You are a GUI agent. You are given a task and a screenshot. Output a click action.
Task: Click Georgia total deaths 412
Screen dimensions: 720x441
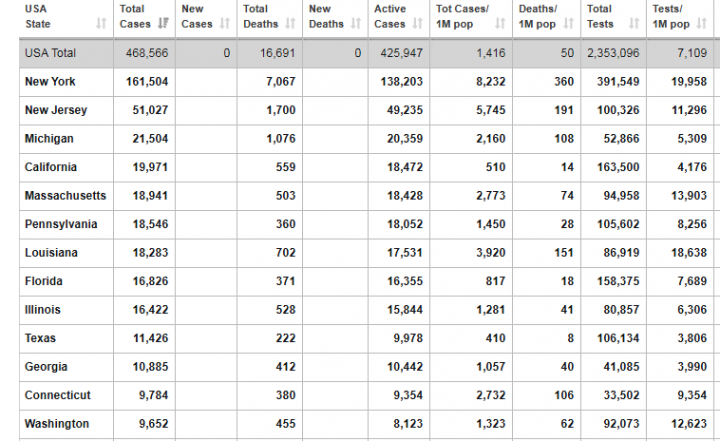point(286,367)
